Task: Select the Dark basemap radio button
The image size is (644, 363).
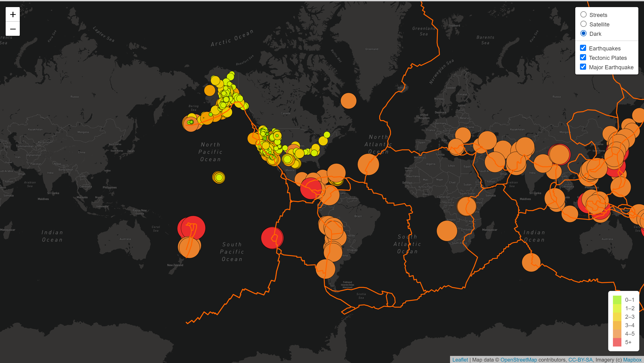Action: coord(584,33)
